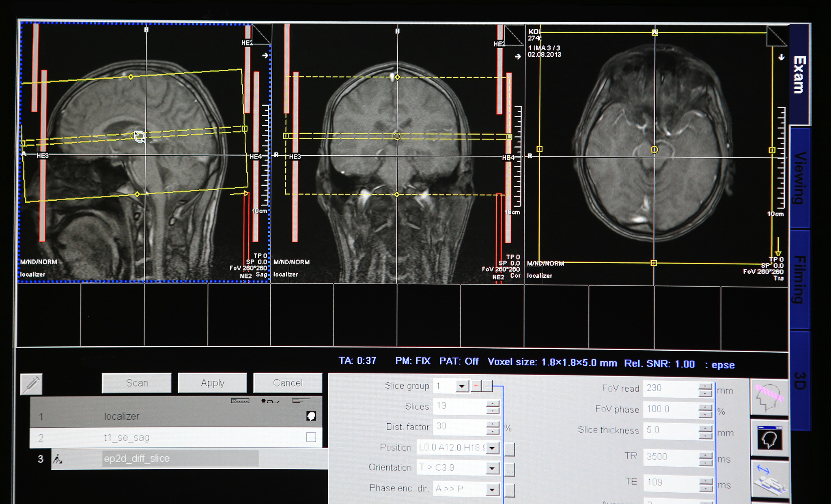The height and width of the screenshot is (504, 831).
Task: Click the minus remove slice group button
Action: tap(487, 386)
